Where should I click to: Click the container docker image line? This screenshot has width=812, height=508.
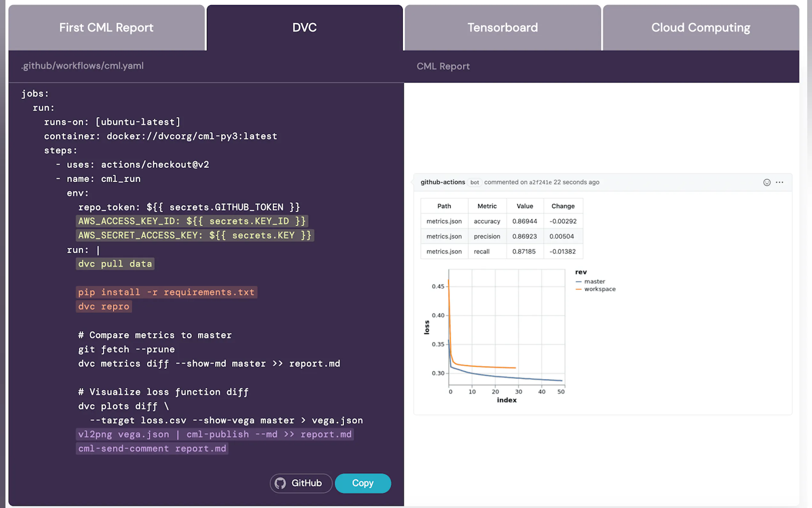160,136
